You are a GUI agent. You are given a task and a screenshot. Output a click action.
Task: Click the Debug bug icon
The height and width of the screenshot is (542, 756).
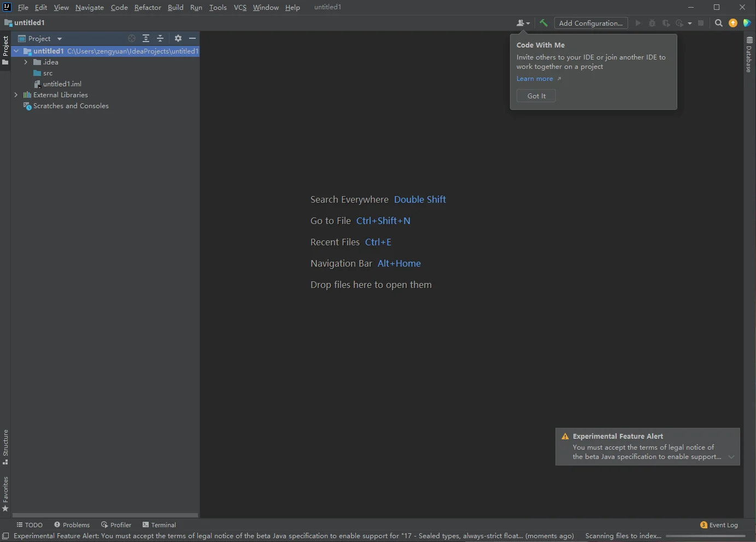(x=652, y=23)
